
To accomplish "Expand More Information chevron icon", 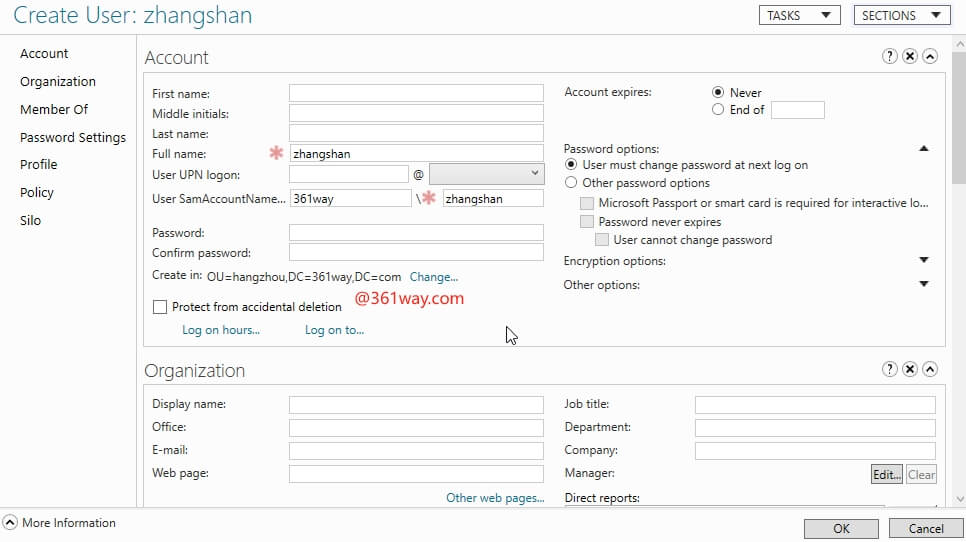I will pyautogui.click(x=10, y=522).
